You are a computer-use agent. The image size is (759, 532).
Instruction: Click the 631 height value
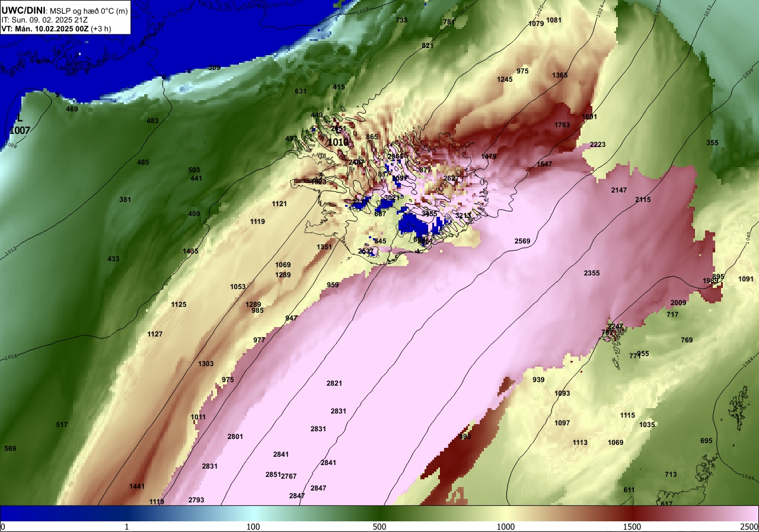[301, 91]
